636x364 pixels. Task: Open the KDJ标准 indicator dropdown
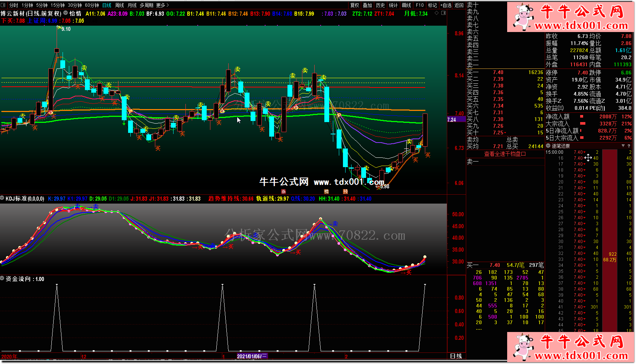[2, 198]
